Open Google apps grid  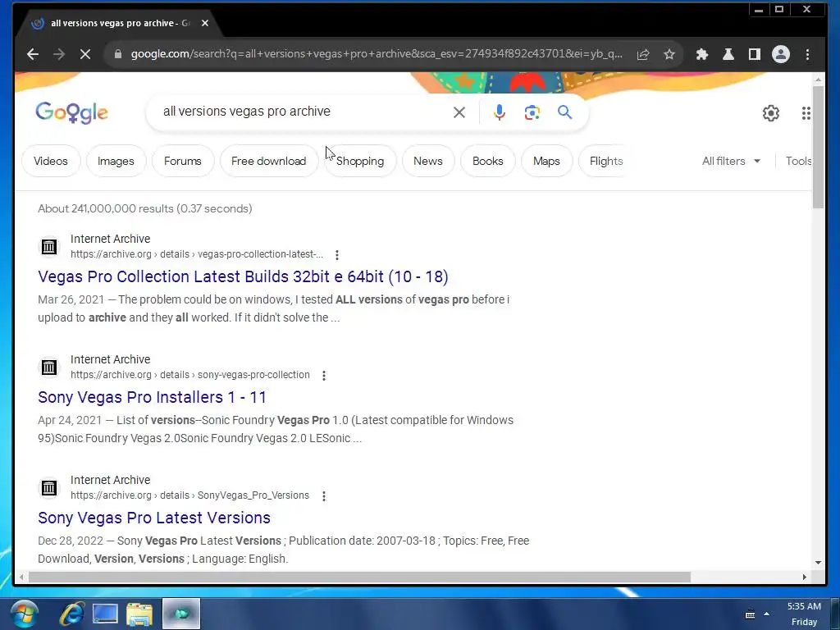(806, 113)
